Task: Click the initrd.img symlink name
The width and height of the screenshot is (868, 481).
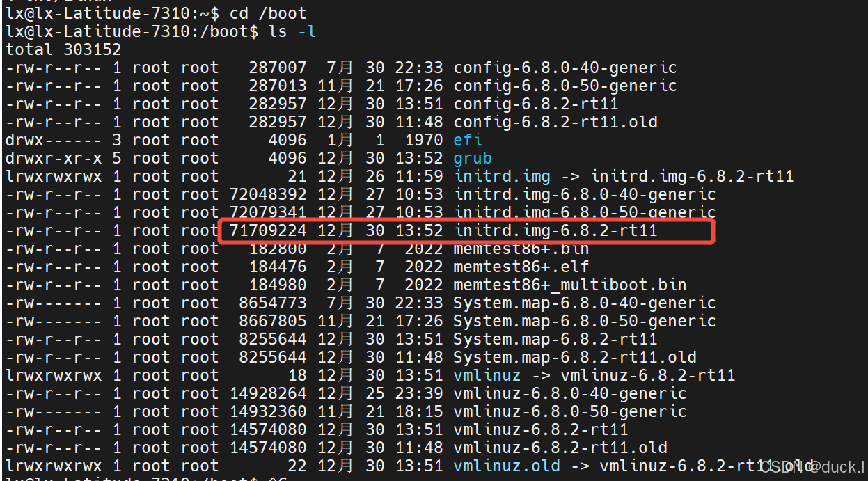Action: click(x=501, y=175)
